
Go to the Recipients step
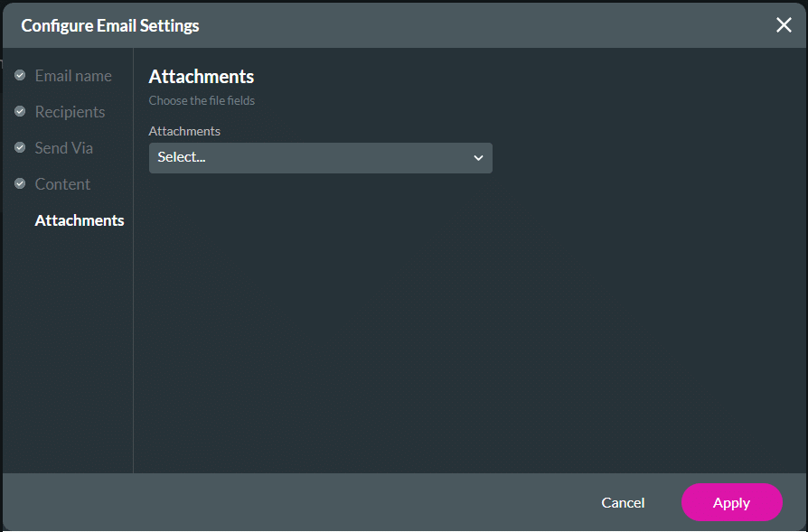[x=70, y=111]
